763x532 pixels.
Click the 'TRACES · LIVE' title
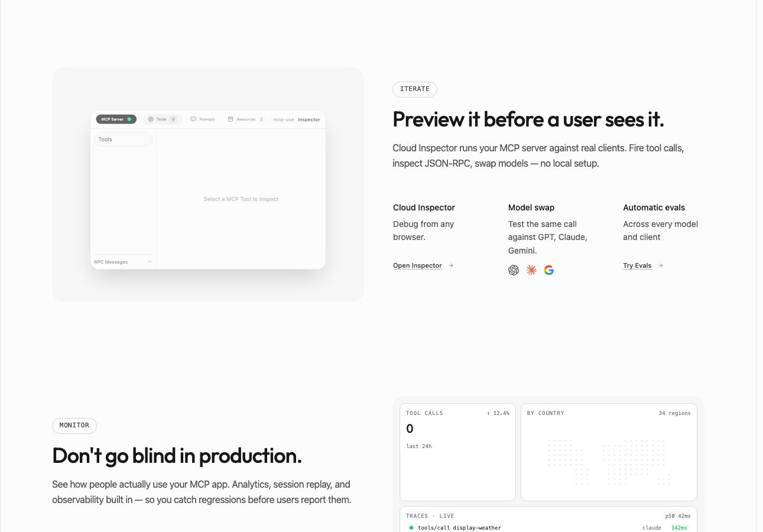click(430, 516)
